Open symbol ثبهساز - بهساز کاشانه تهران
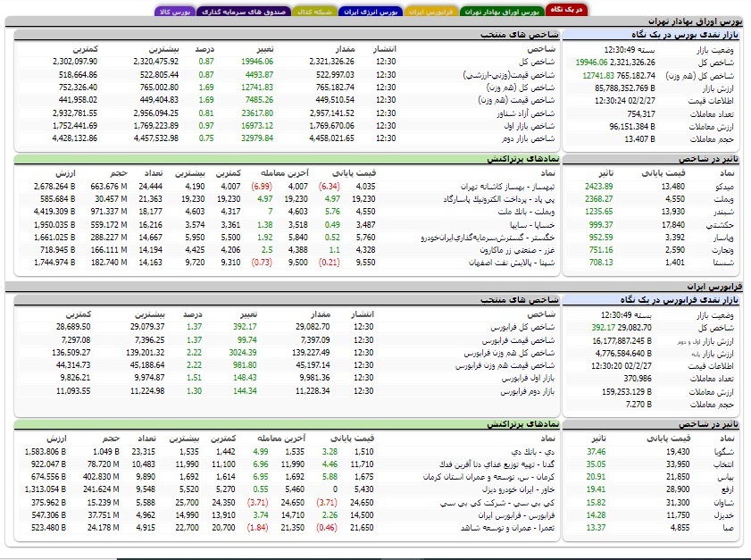 click(x=507, y=187)
